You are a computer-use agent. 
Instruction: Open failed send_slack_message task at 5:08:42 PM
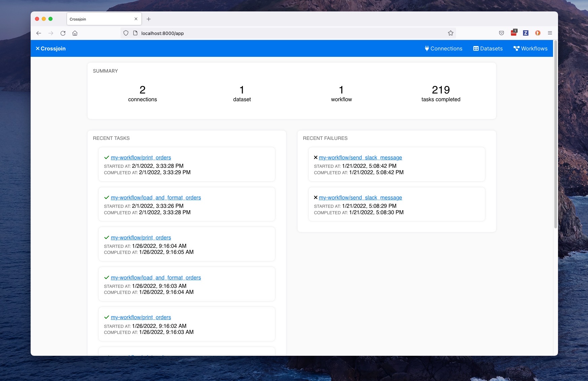coord(360,157)
